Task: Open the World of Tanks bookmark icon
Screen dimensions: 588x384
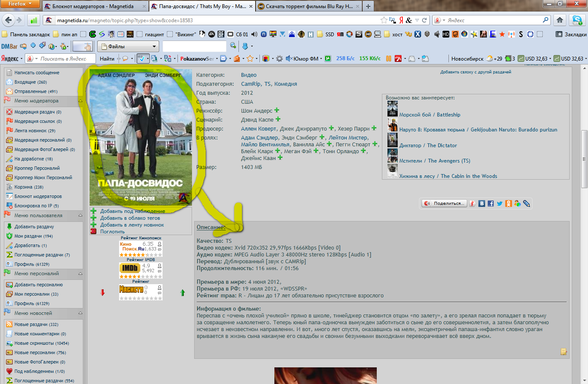Action: click(x=427, y=34)
